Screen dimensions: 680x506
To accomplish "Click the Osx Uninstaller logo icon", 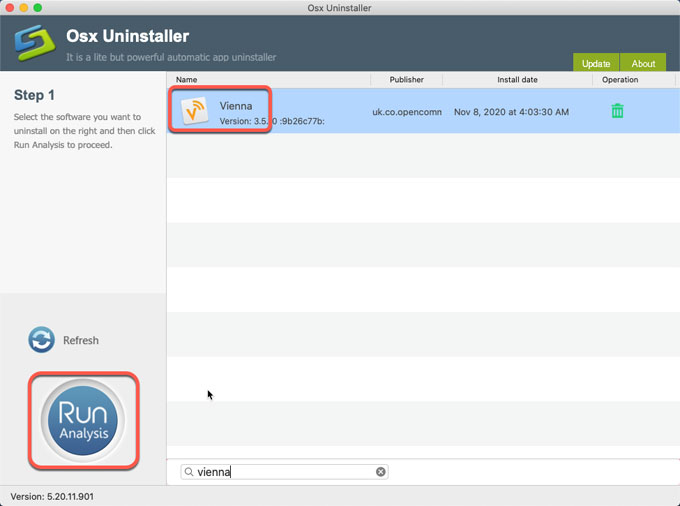I will [35, 43].
